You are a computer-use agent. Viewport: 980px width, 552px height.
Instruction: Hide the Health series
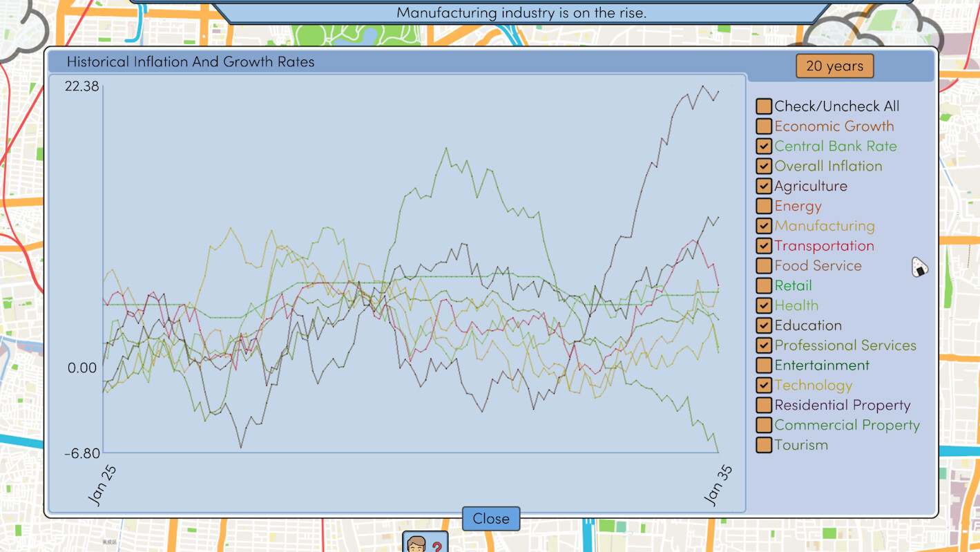click(764, 305)
